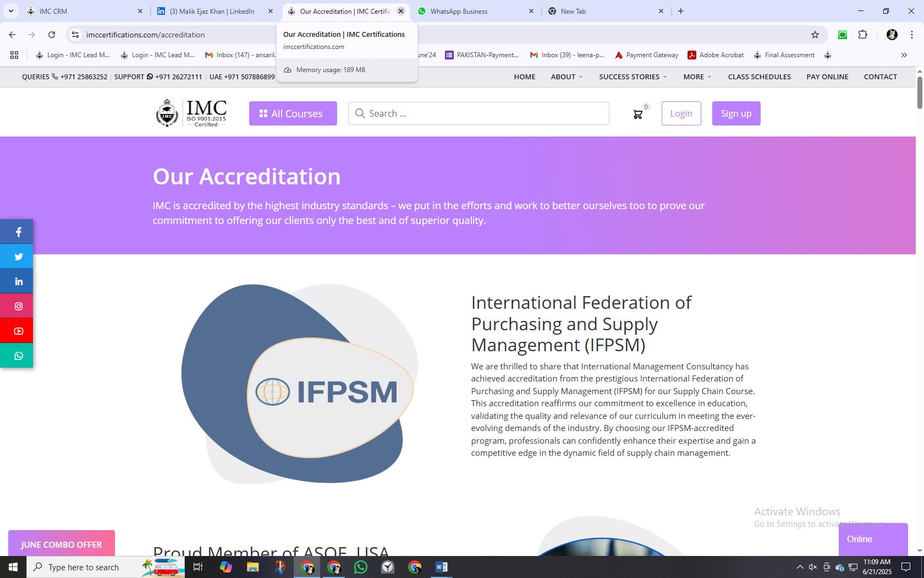
Task: Close the Our Accreditation tab
Action: pyautogui.click(x=401, y=11)
